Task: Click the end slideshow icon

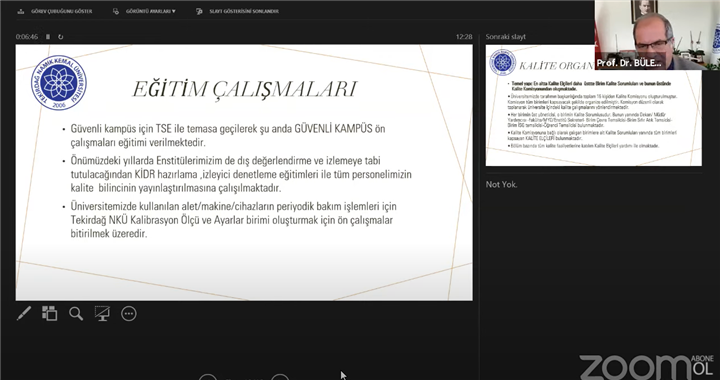Action: [199, 11]
